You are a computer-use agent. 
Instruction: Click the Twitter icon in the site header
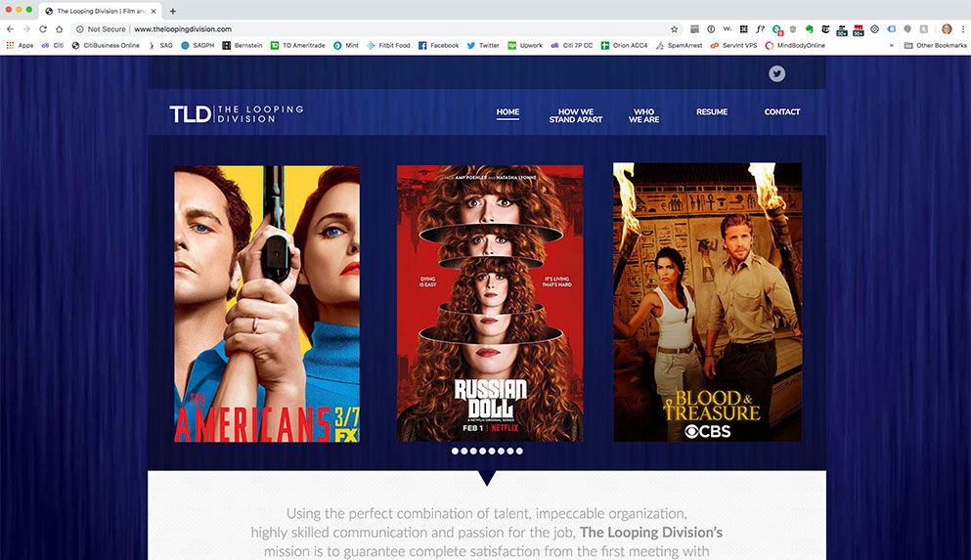776,73
